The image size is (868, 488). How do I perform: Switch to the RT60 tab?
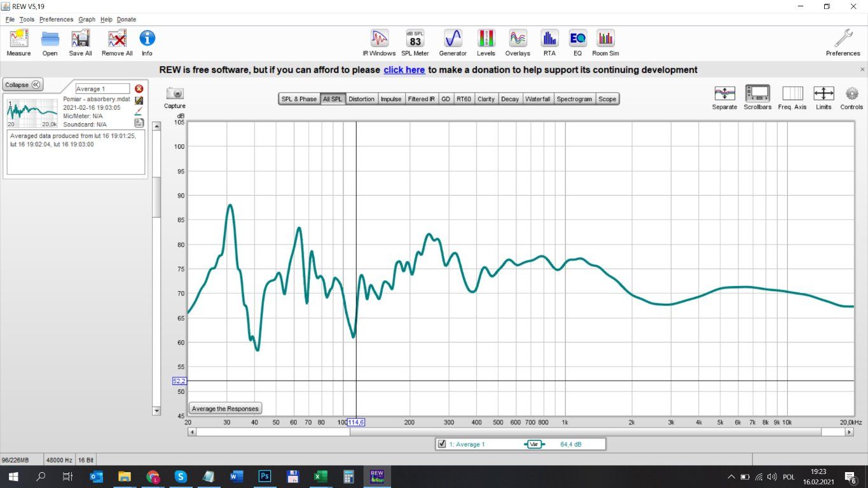(x=464, y=99)
